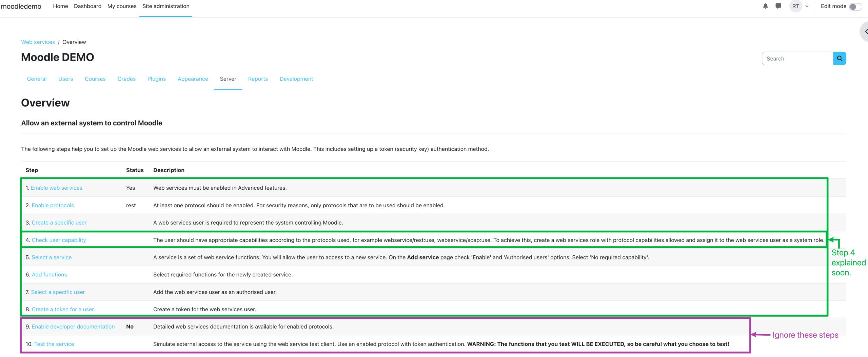
Task: Click the Create a token for a user link
Action: (63, 309)
